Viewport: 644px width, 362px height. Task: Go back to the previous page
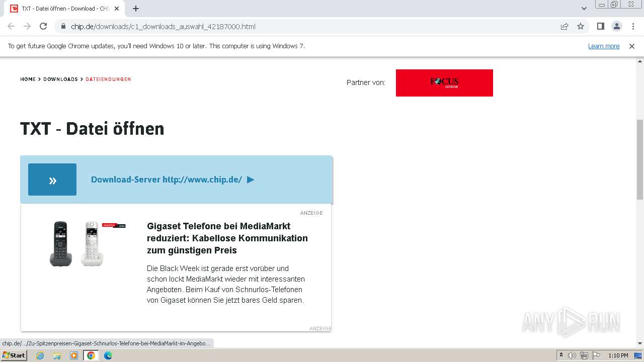pyautogui.click(x=11, y=26)
